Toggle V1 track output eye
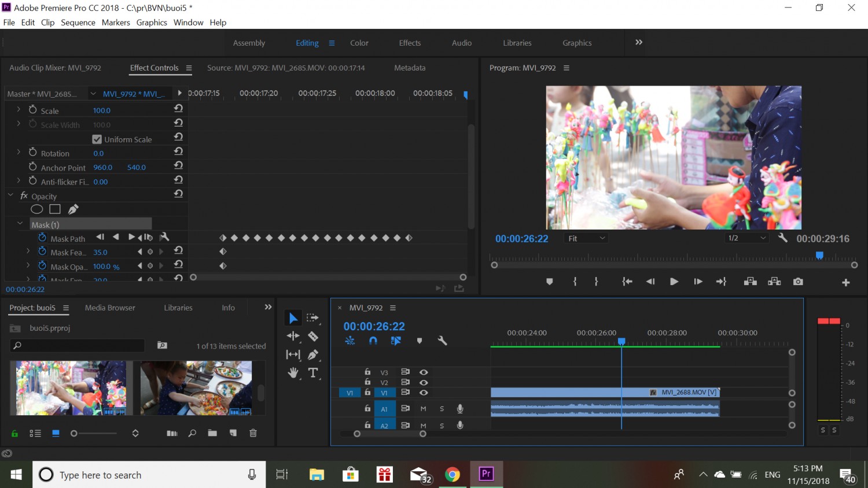The height and width of the screenshot is (488, 868). point(424,393)
